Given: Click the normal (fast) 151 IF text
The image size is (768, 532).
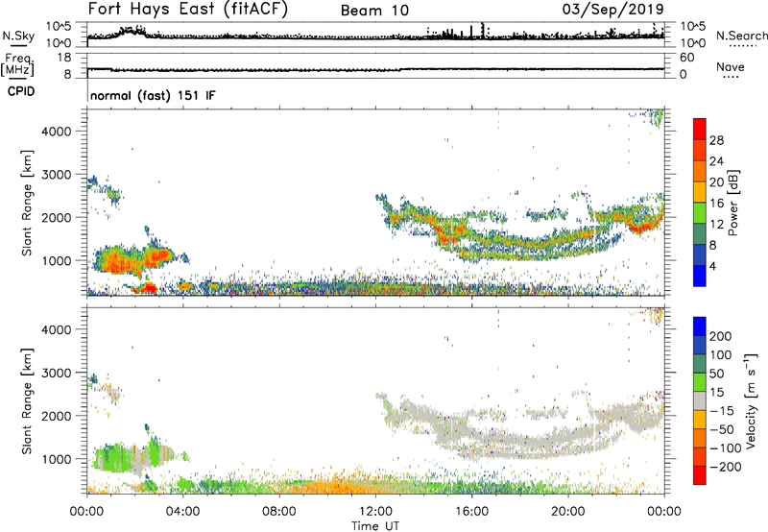Looking at the screenshot, I should (x=153, y=95).
